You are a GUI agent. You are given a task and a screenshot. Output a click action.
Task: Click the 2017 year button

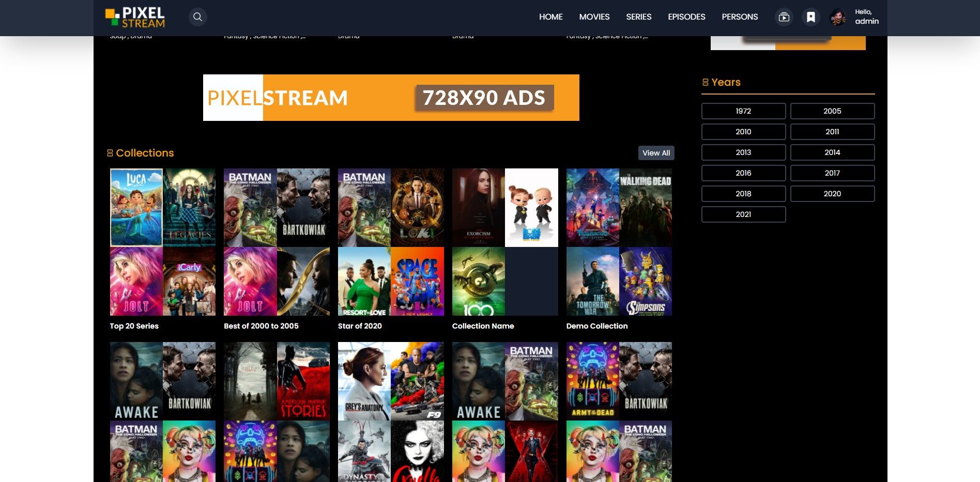pyautogui.click(x=832, y=173)
